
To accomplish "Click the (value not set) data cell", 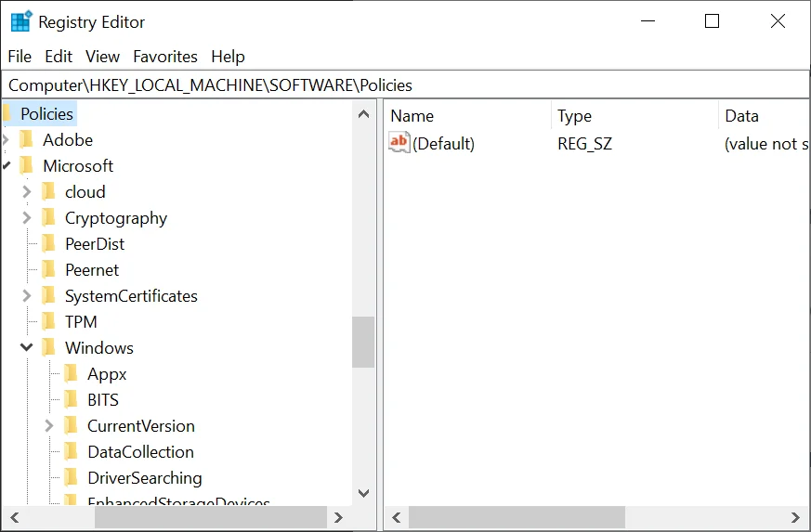I will (766, 143).
